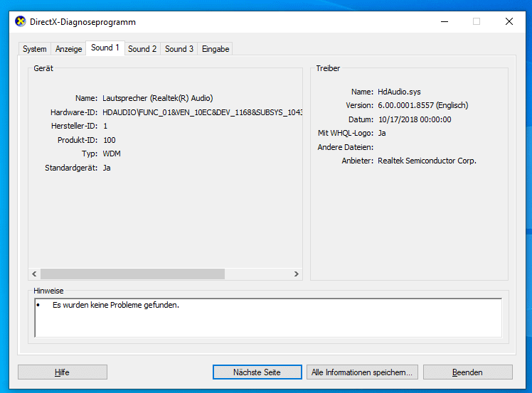Viewport: 532px width, 393px height.
Task: Minimize the DirectX-Diagnoseprogramm window
Action: pyautogui.click(x=445, y=22)
